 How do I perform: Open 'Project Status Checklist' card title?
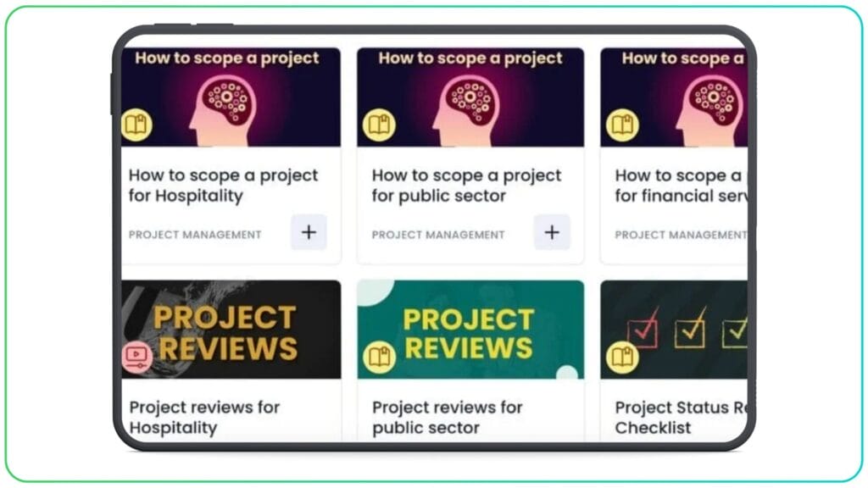pos(681,417)
